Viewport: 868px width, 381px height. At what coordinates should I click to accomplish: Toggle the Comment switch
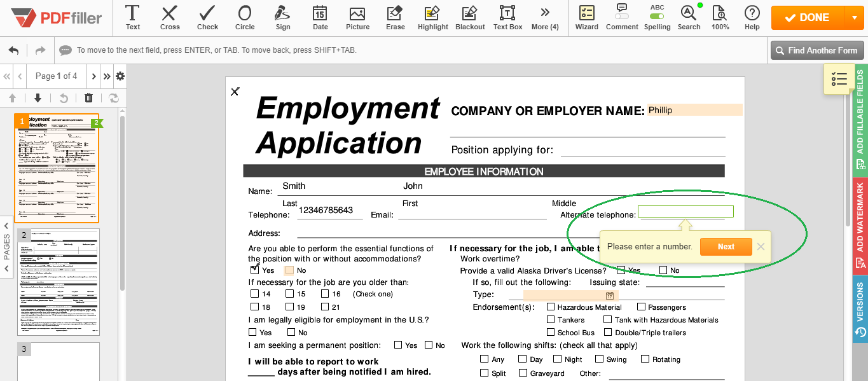coord(622,18)
